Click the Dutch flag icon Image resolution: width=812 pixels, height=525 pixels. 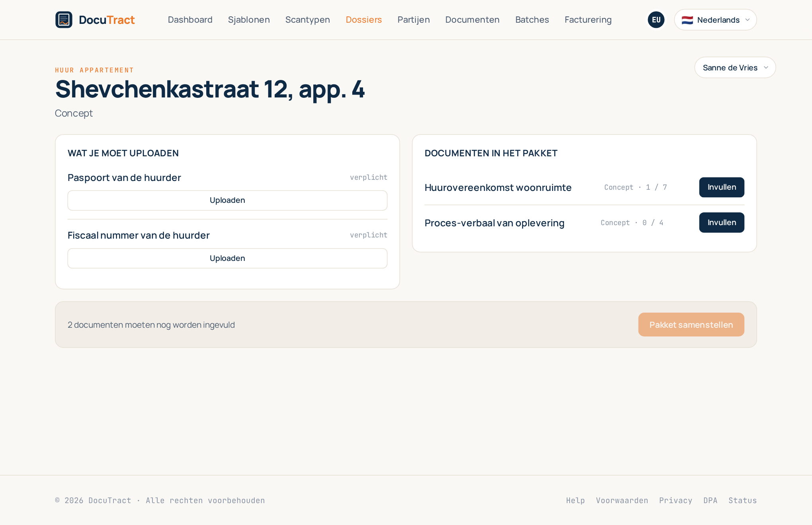(x=687, y=20)
